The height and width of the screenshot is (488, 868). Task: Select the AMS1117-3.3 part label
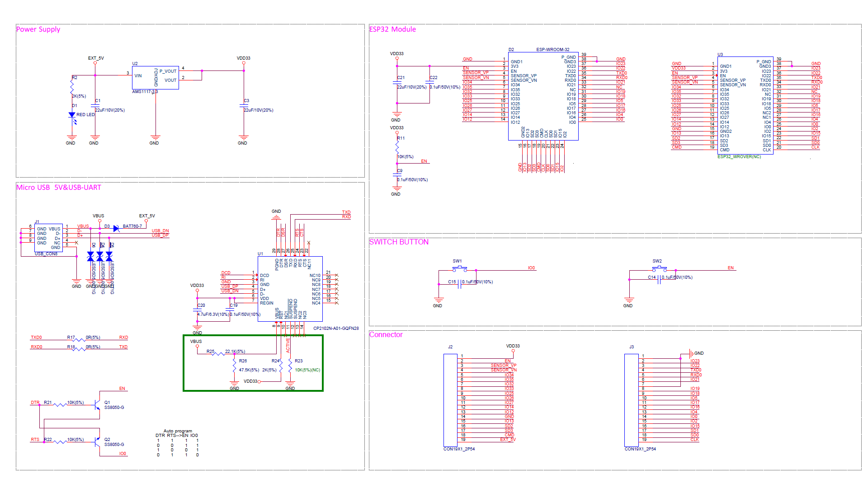(145, 92)
